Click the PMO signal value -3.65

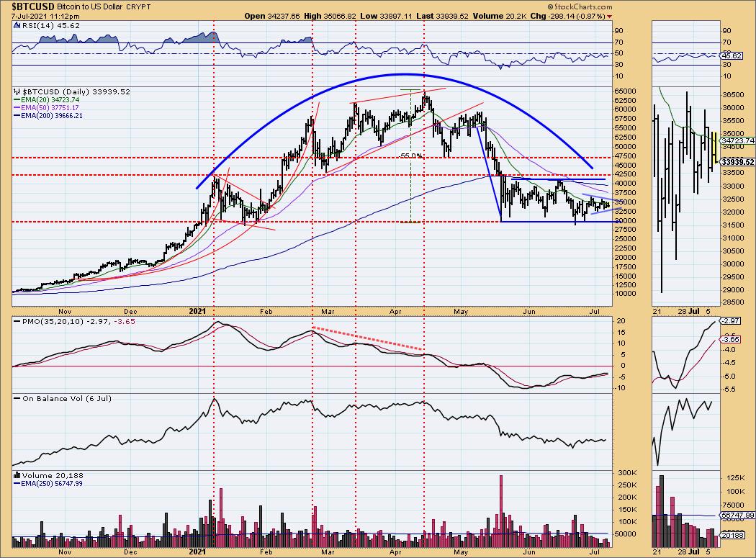click(125, 321)
